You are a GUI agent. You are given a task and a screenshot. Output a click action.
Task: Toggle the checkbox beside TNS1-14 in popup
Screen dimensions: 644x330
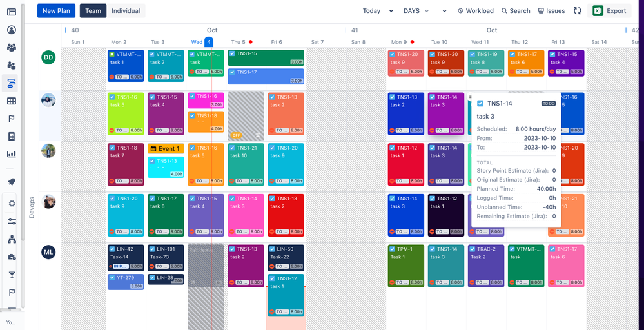480,103
